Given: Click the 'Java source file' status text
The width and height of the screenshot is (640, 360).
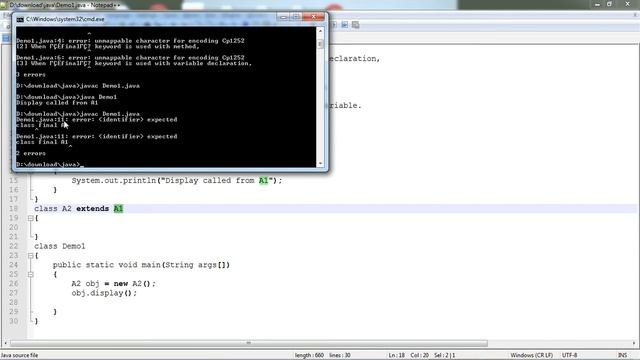Looking at the screenshot, I should click(x=20, y=356).
